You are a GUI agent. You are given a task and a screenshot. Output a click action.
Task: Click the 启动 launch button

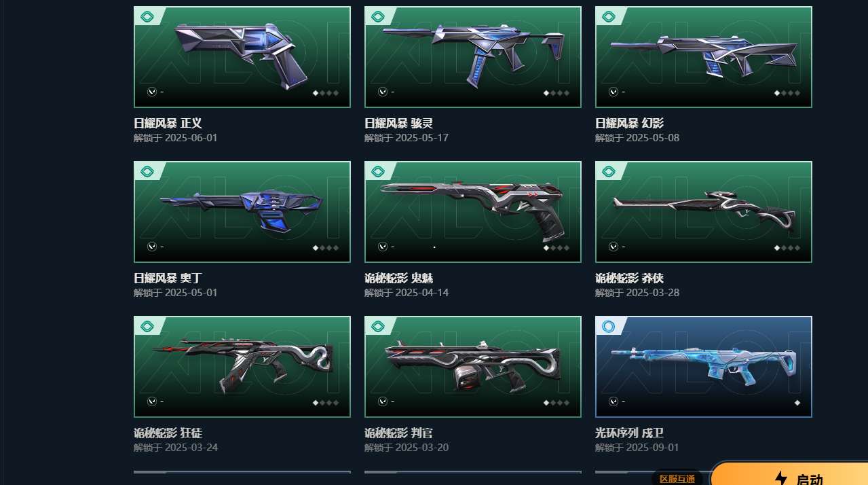pos(791,474)
